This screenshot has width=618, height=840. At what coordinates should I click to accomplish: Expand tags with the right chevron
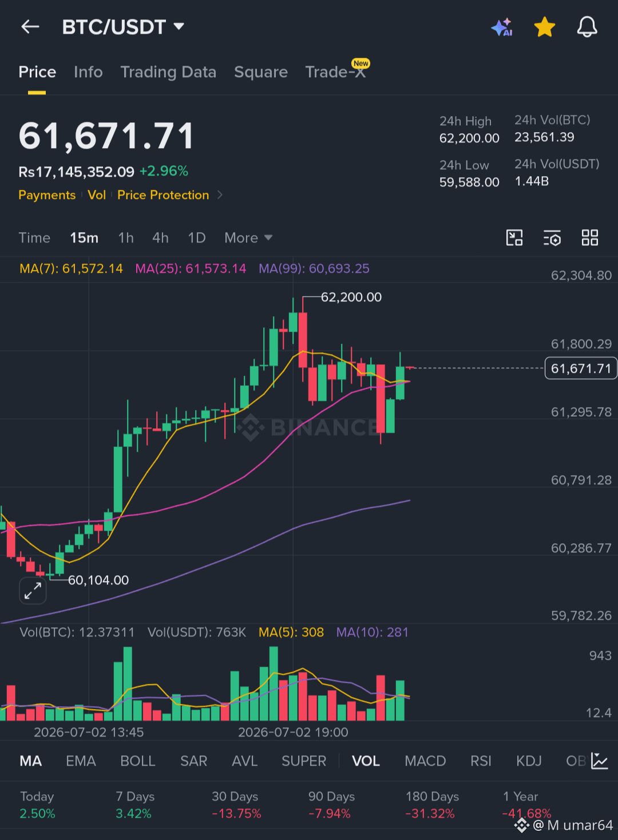[x=220, y=195]
